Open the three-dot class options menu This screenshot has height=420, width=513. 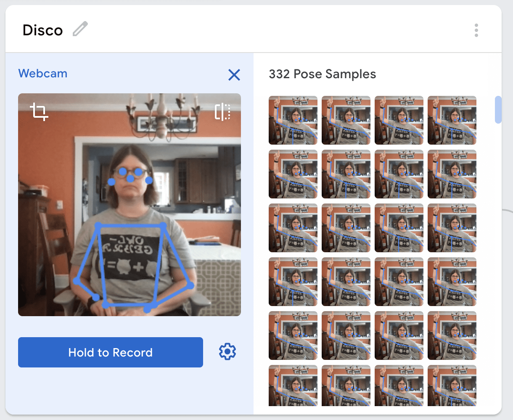pyautogui.click(x=476, y=30)
